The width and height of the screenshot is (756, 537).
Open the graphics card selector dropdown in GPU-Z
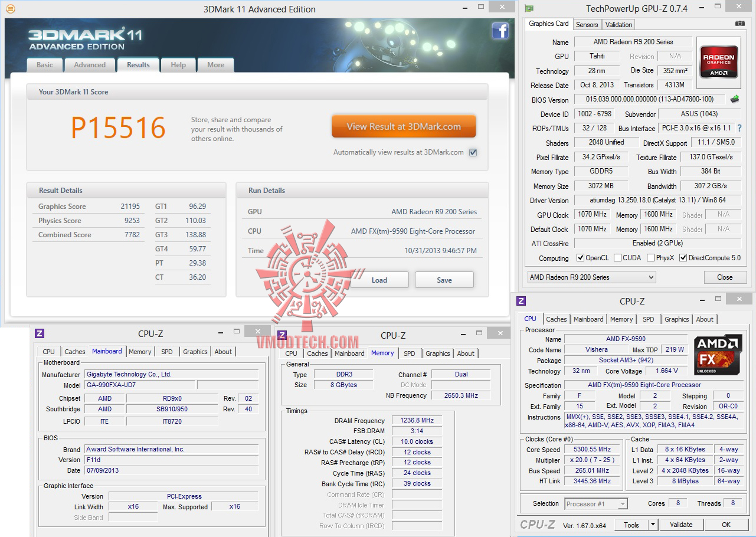click(x=591, y=277)
